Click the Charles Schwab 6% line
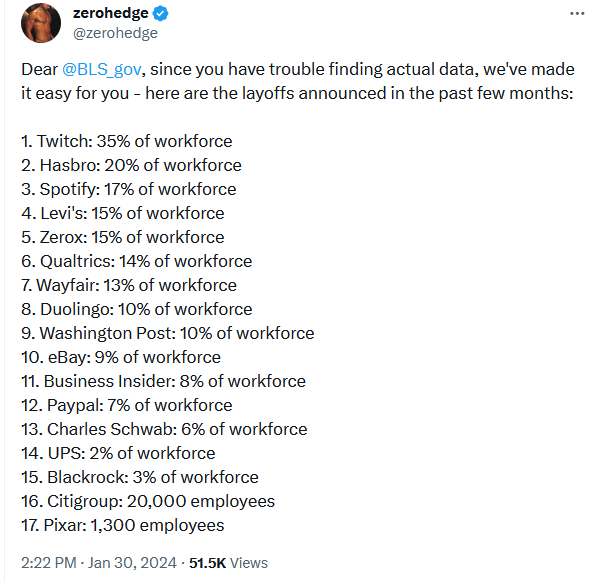The image size is (597, 582). (x=164, y=429)
